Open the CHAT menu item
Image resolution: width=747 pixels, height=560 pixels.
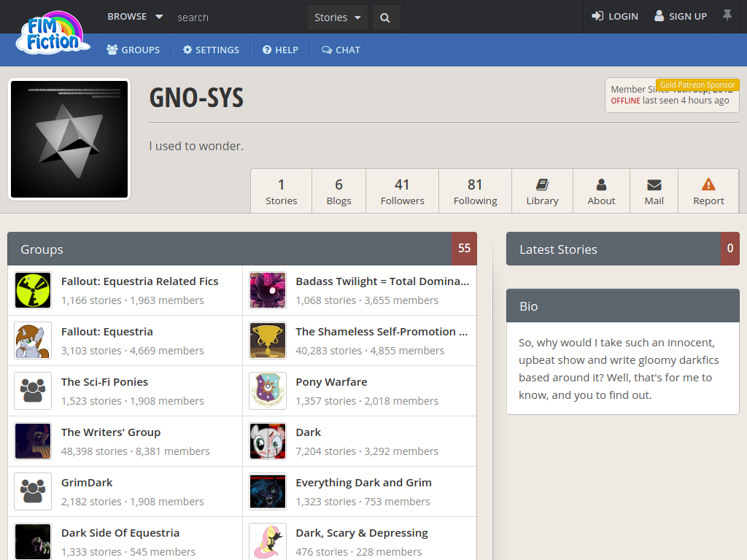coord(341,50)
